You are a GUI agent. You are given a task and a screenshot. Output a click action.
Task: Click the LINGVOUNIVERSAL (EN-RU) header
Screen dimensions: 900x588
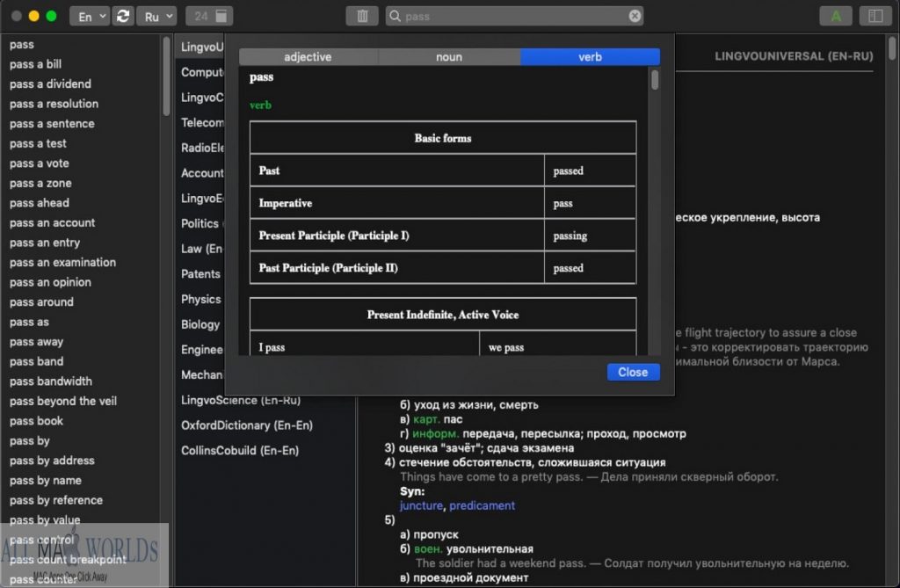tap(794, 55)
